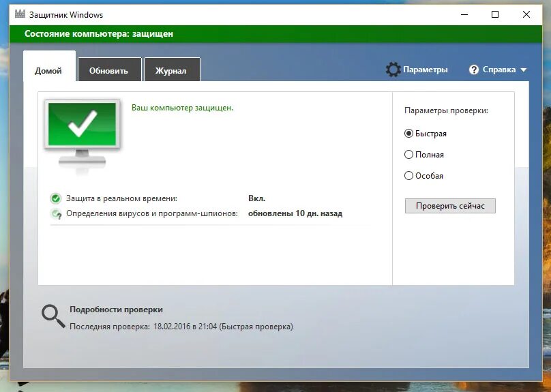551x392 pixels.
Task: Click 'Подробности проверки' heading
Action: coord(117,310)
